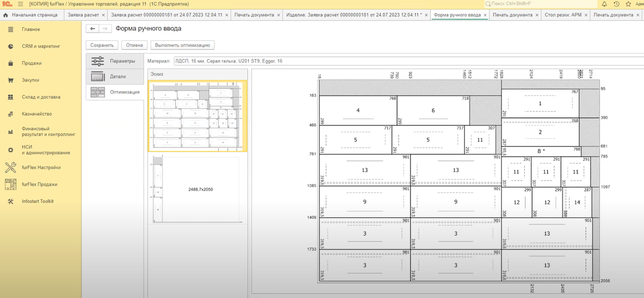Click the search magnifier icon
This screenshot has height=298, width=644.
tap(487, 4)
